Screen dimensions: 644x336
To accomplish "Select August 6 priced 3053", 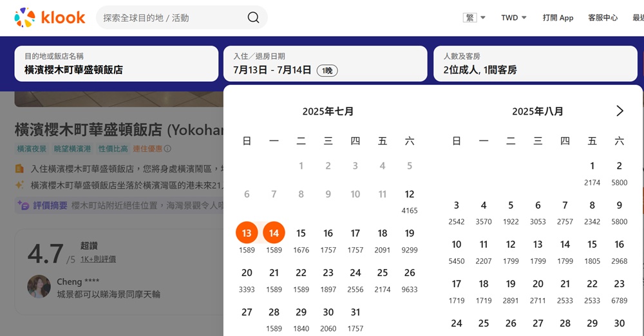I will point(538,212).
